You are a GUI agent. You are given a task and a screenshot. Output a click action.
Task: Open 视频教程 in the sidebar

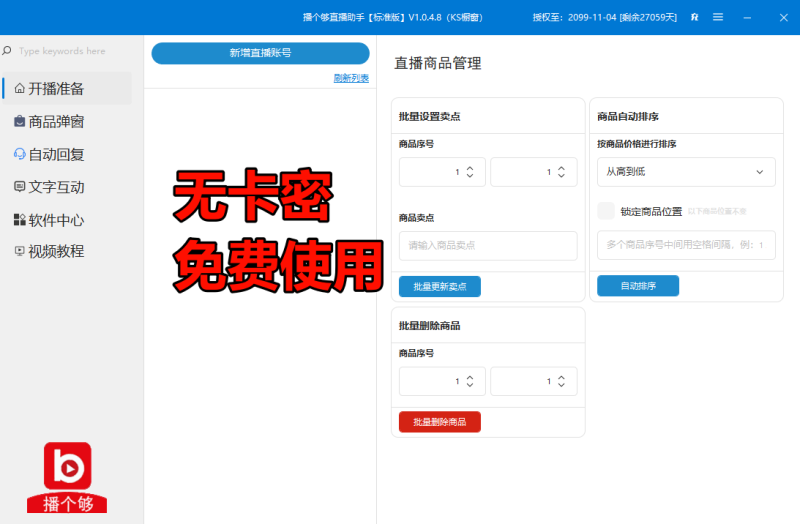pyautogui.click(x=67, y=251)
